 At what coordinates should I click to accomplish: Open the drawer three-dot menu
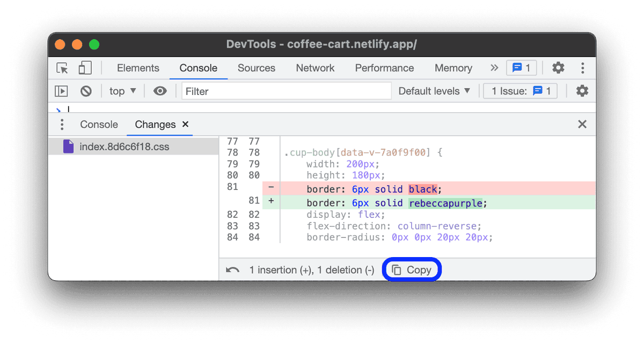point(62,125)
